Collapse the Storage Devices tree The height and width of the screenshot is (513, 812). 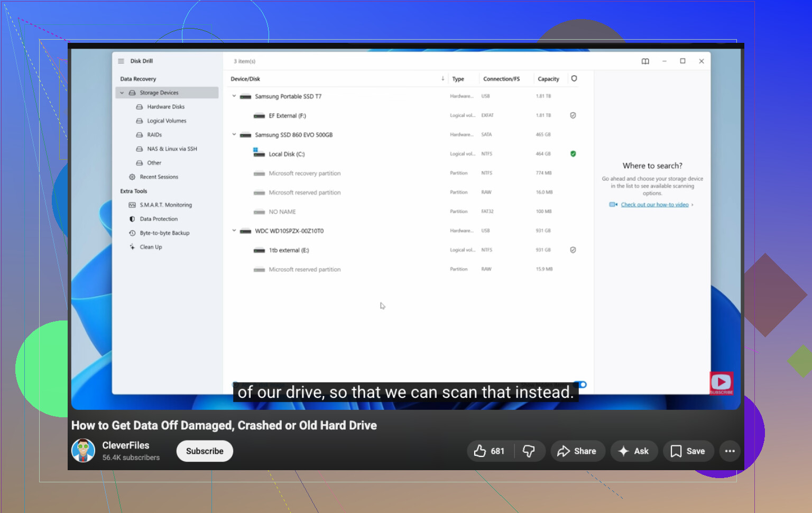(122, 93)
